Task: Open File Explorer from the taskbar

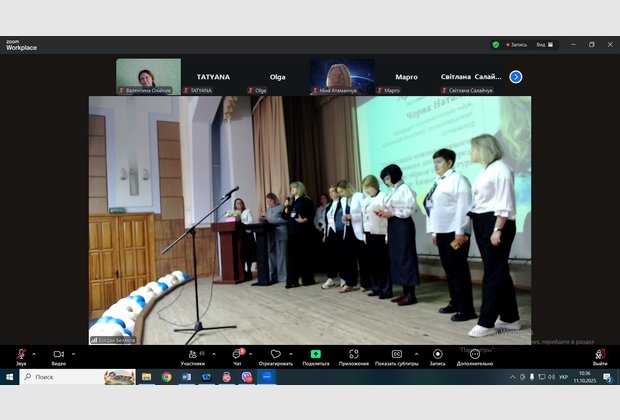Action: coord(147,377)
